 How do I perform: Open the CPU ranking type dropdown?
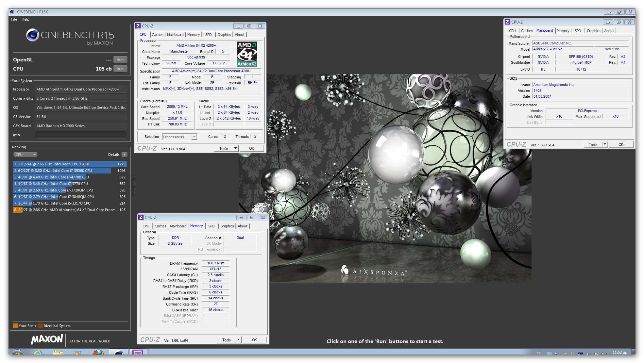(25, 155)
